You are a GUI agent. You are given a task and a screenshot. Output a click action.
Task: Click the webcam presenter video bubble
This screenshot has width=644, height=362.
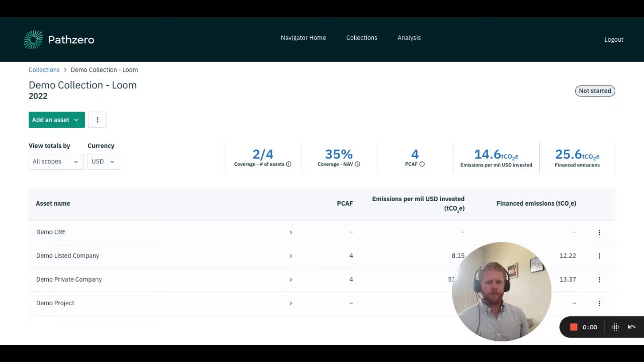click(502, 292)
